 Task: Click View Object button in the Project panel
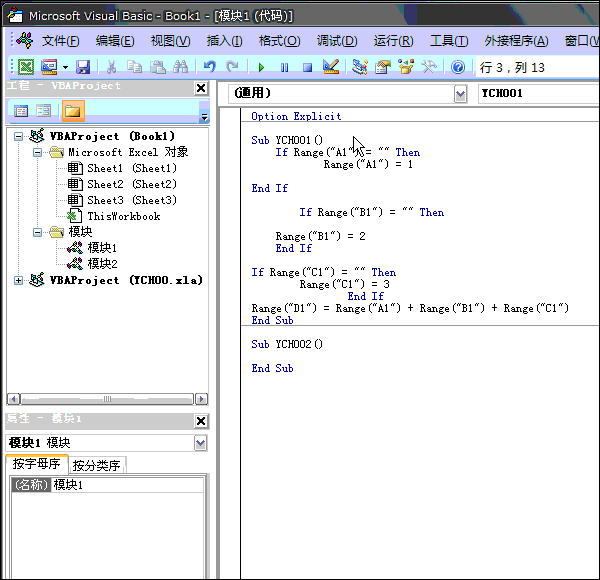pos(44,110)
